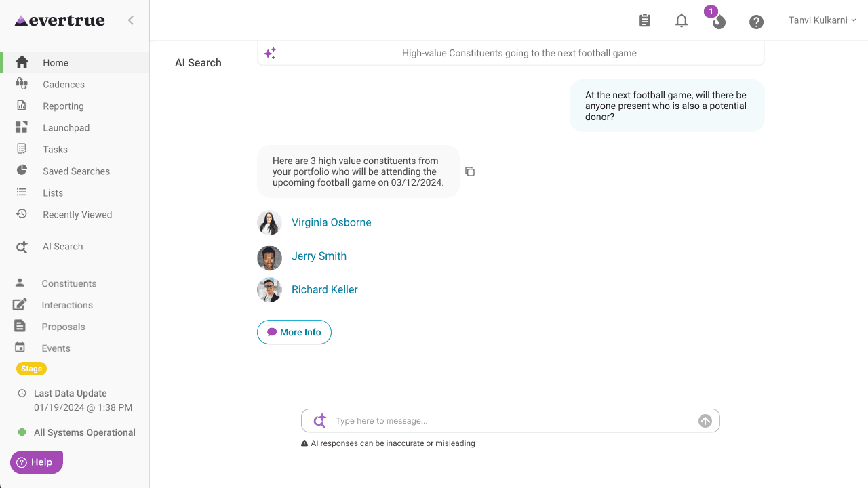Click the Recently Viewed history icon

click(x=22, y=213)
